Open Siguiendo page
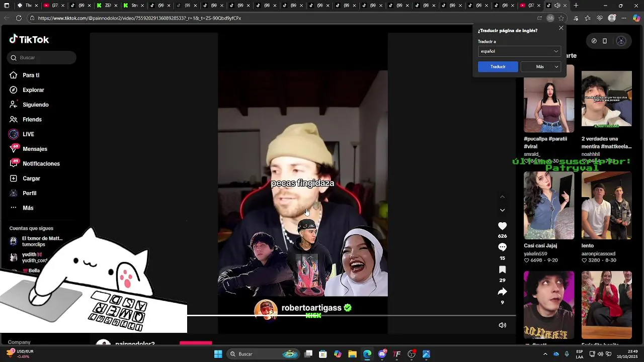 [x=30, y=105]
